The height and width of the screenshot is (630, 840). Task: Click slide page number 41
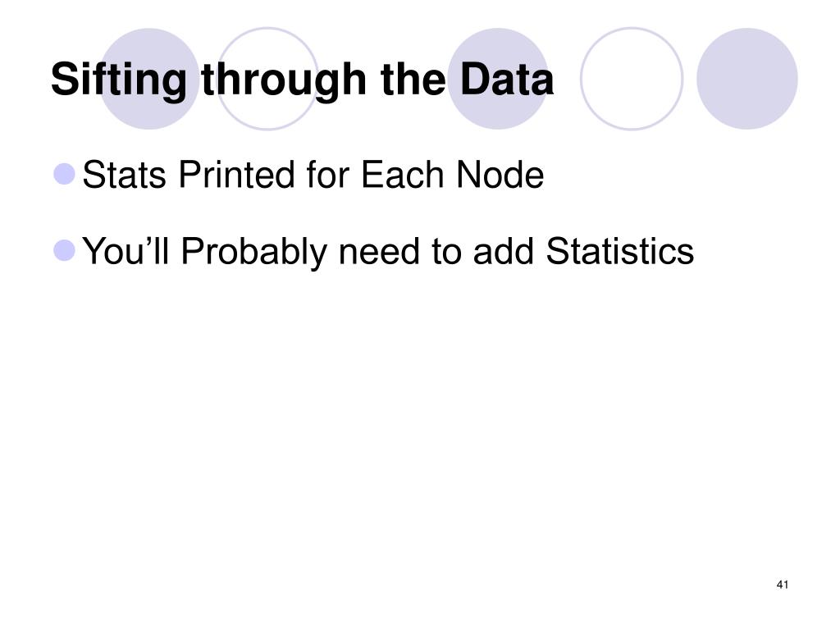[782, 584]
